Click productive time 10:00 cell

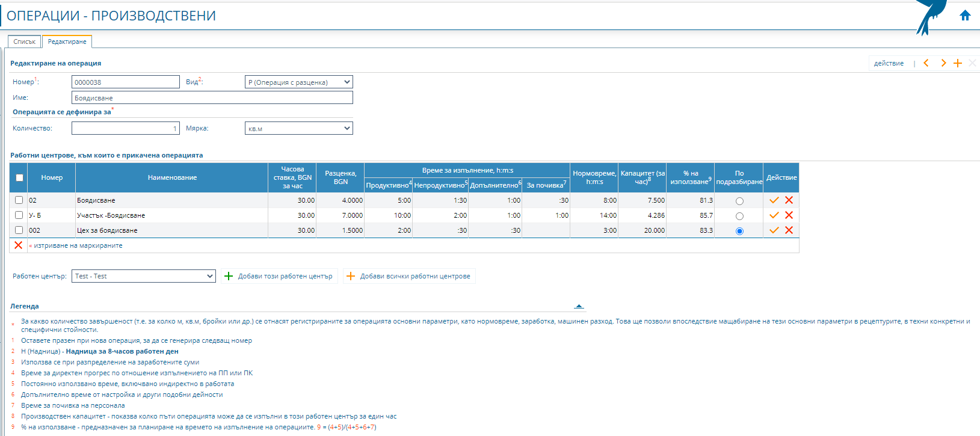point(389,215)
